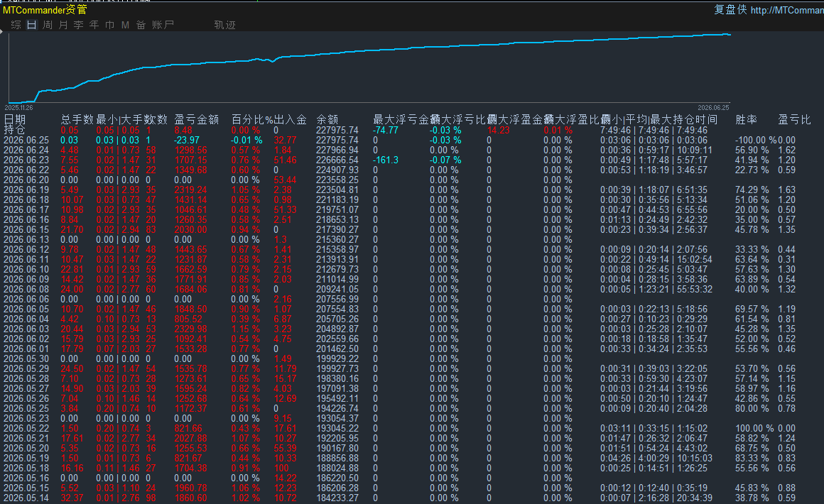
Task: Select the 2026.06.03 date row
Action: click(x=26, y=329)
